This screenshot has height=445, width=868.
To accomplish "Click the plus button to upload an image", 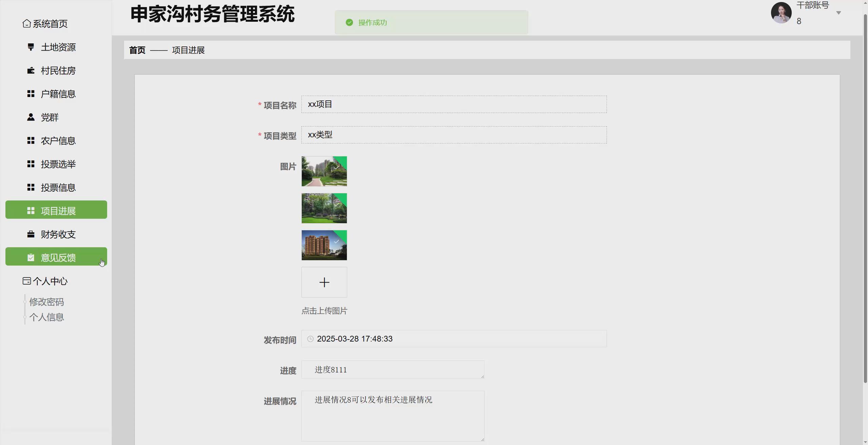I will click(324, 282).
